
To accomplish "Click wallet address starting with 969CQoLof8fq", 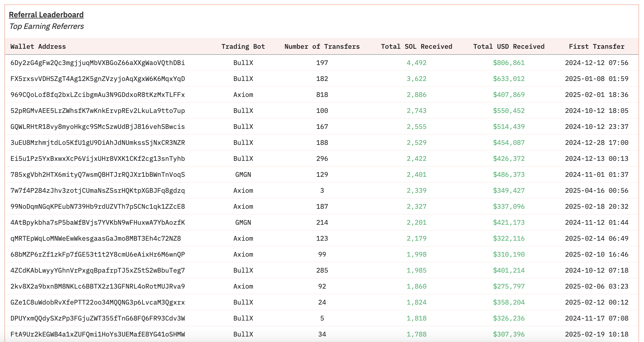I will [x=98, y=95].
